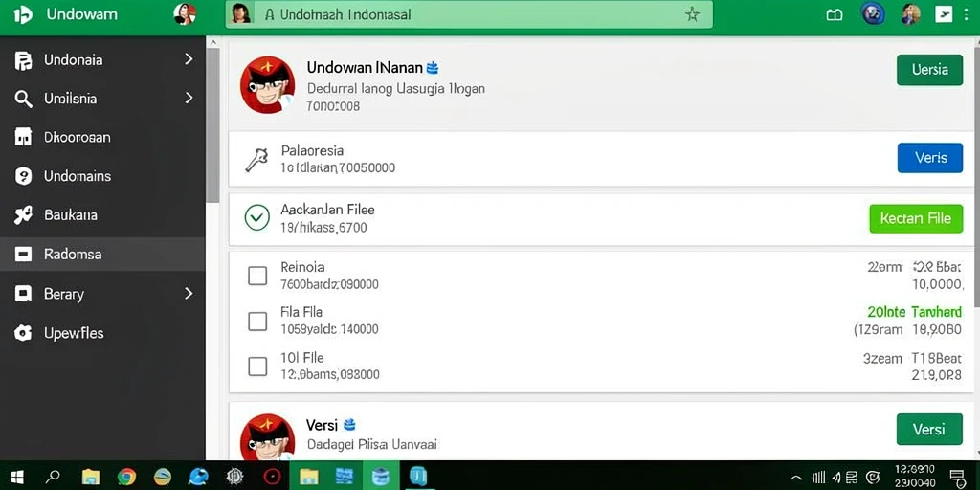Image resolution: width=980 pixels, height=490 pixels.
Task: Click the Berary monitor icon
Action: [23, 293]
